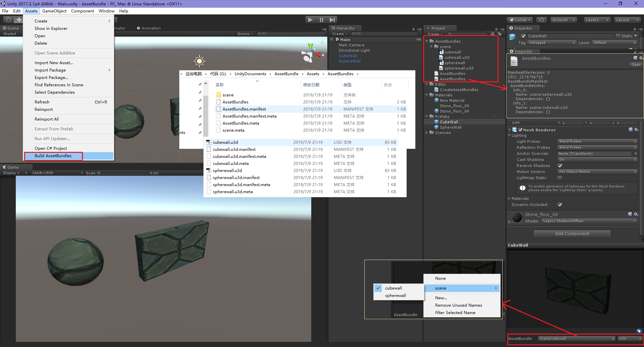
Task: Open Stone_floor_09 material help icon
Action: pyautogui.click(x=630, y=214)
